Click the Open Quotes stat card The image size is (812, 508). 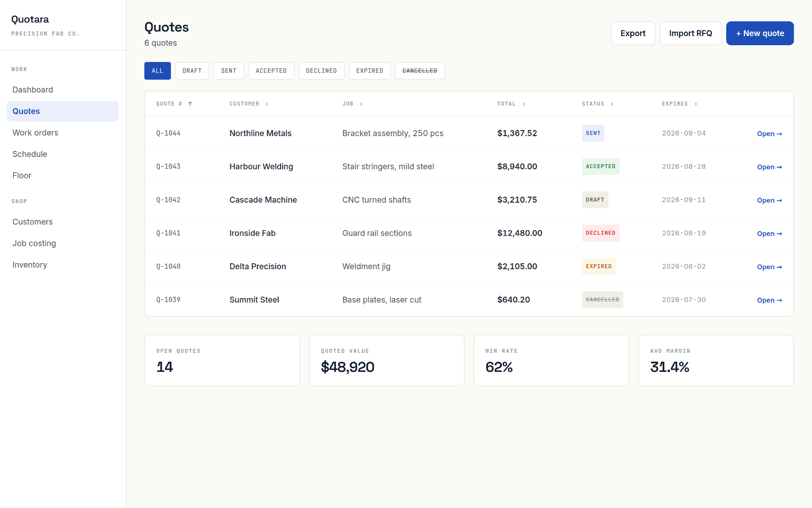pyautogui.click(x=222, y=360)
